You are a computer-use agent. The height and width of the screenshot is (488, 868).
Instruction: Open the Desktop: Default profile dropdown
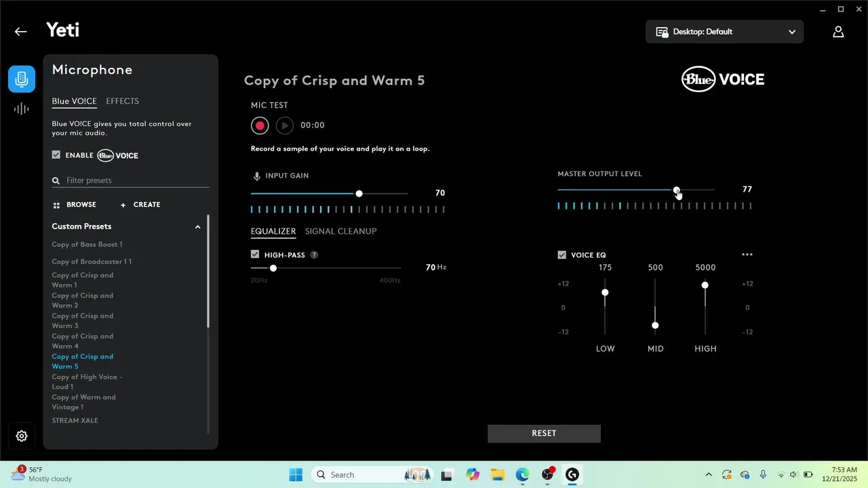[724, 32]
